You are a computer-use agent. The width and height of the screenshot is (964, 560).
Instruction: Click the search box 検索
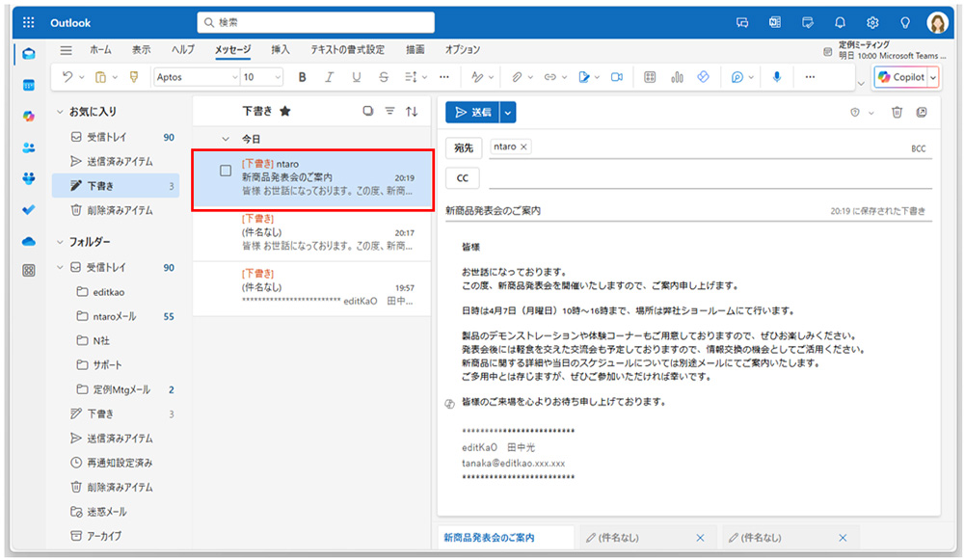click(x=315, y=23)
